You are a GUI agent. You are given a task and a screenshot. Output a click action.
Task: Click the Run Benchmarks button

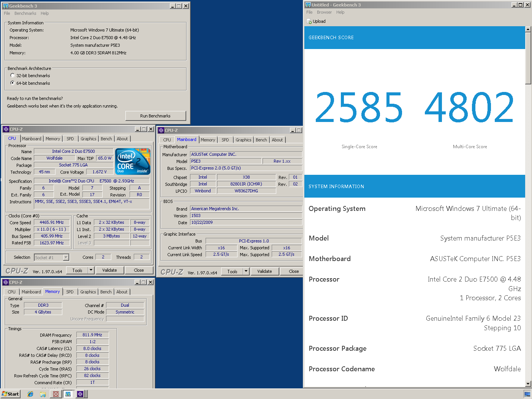[155, 116]
